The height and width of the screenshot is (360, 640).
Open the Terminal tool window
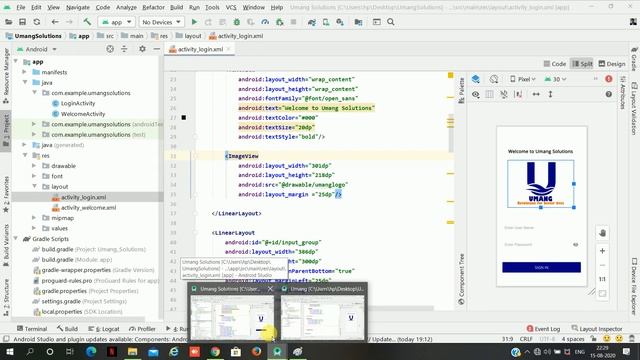32,329
